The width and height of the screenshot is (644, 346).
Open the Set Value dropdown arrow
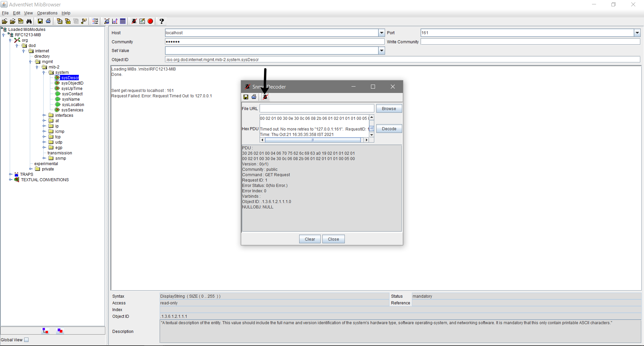pyautogui.click(x=381, y=51)
